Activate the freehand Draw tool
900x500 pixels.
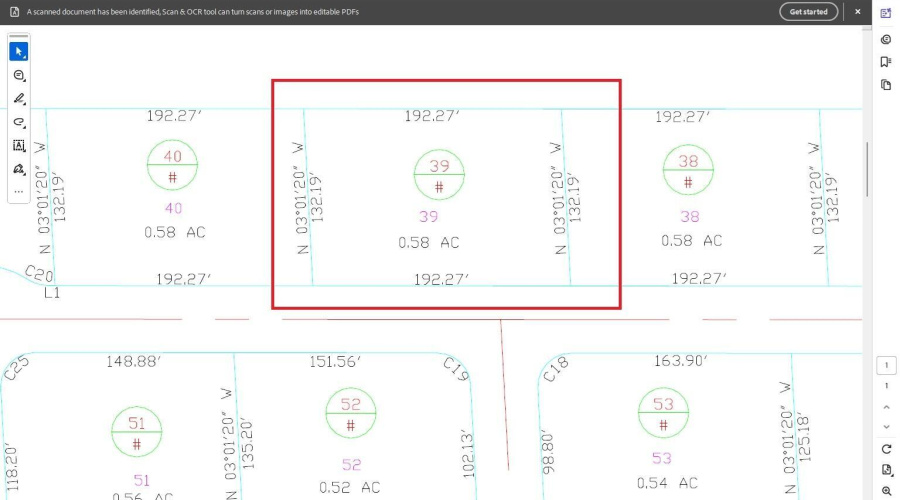pyautogui.click(x=18, y=122)
